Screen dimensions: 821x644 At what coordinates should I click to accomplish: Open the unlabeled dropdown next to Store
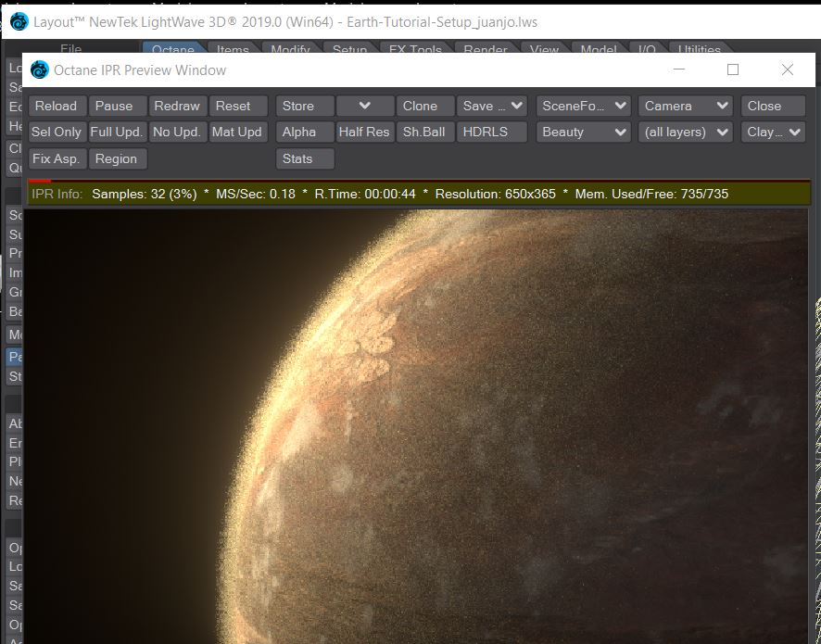[x=365, y=106]
